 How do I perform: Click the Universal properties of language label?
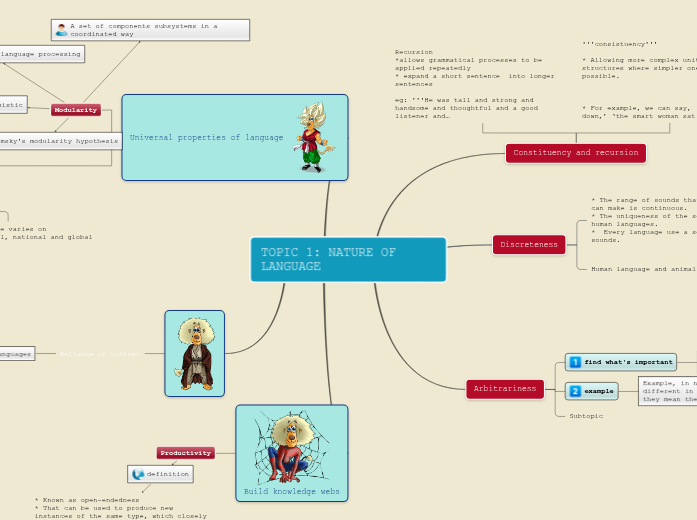click(207, 138)
